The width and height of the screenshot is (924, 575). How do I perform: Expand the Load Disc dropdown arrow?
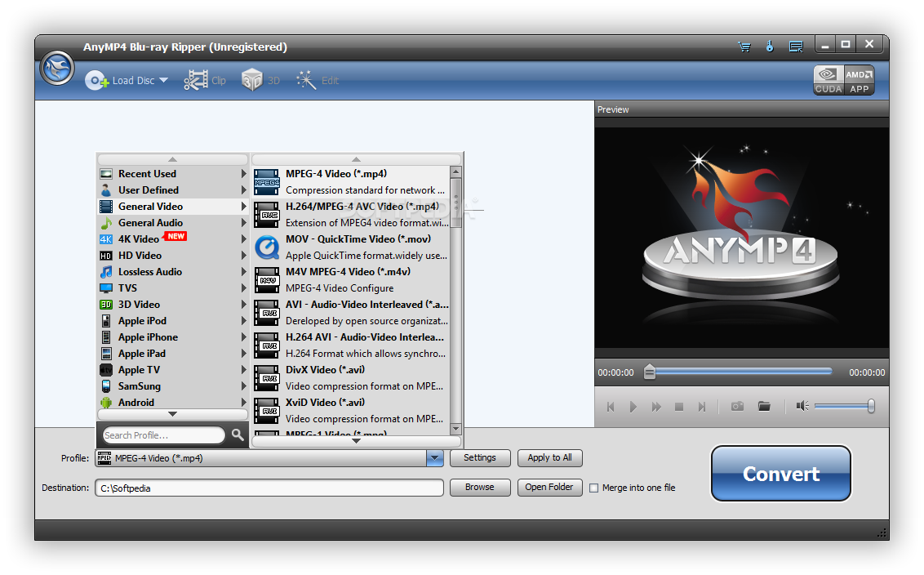pos(164,80)
